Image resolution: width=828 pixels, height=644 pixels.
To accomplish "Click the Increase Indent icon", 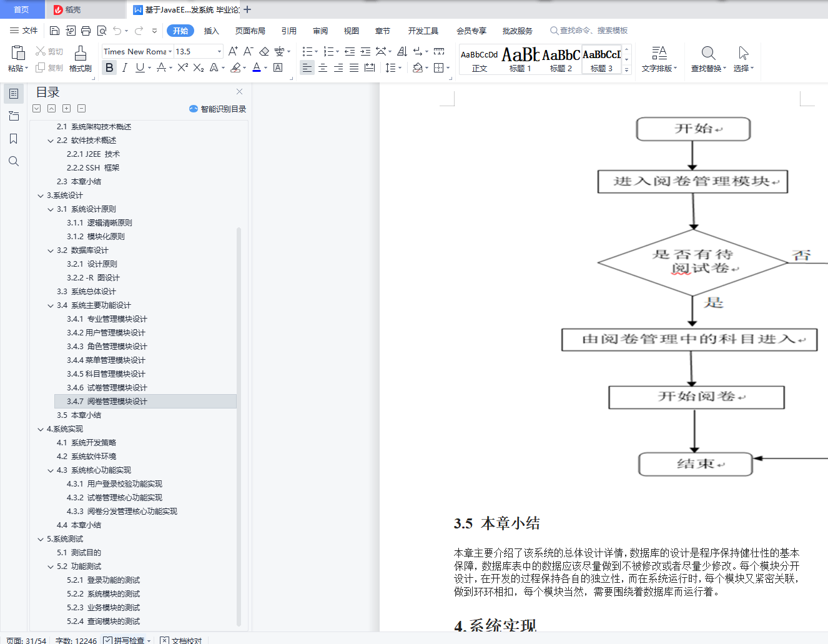I will 365,51.
